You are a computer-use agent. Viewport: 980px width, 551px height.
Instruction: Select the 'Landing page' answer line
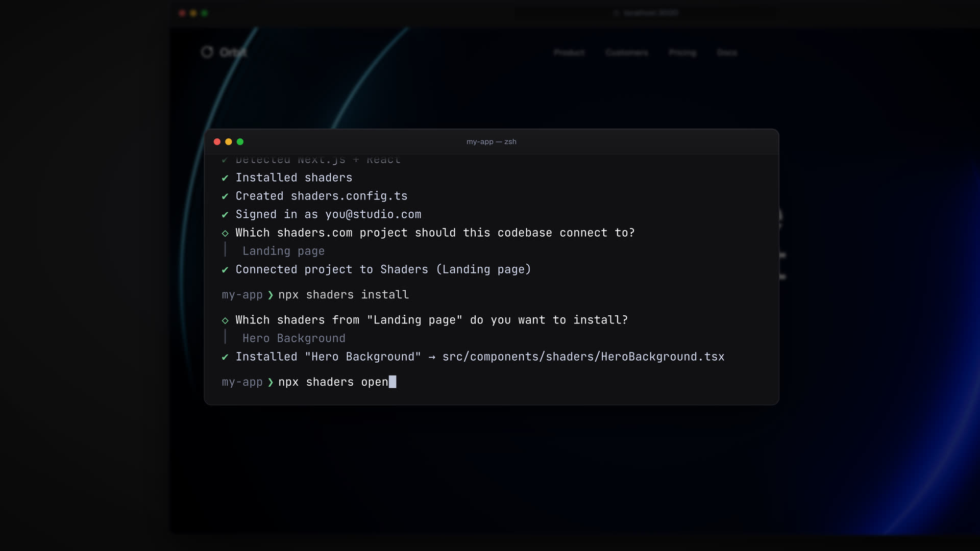pyautogui.click(x=284, y=251)
